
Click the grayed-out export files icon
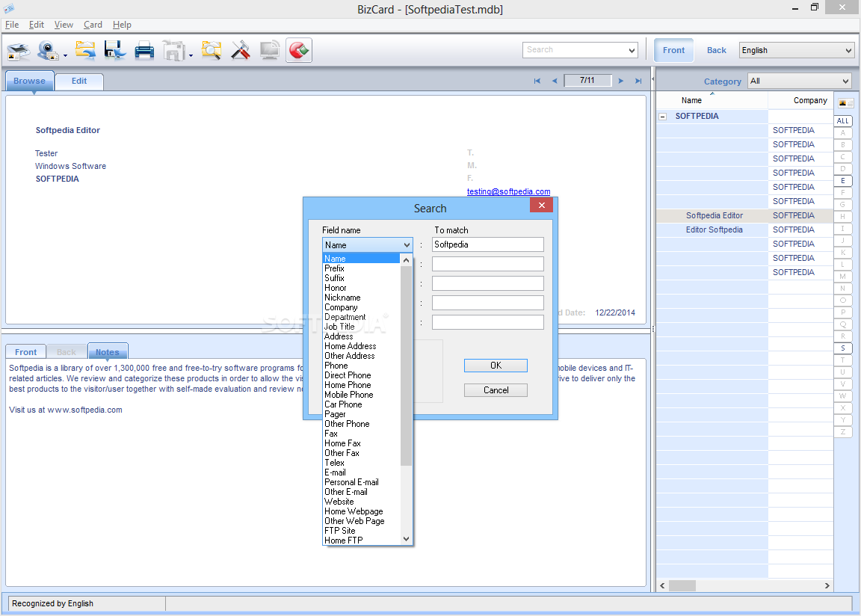174,51
